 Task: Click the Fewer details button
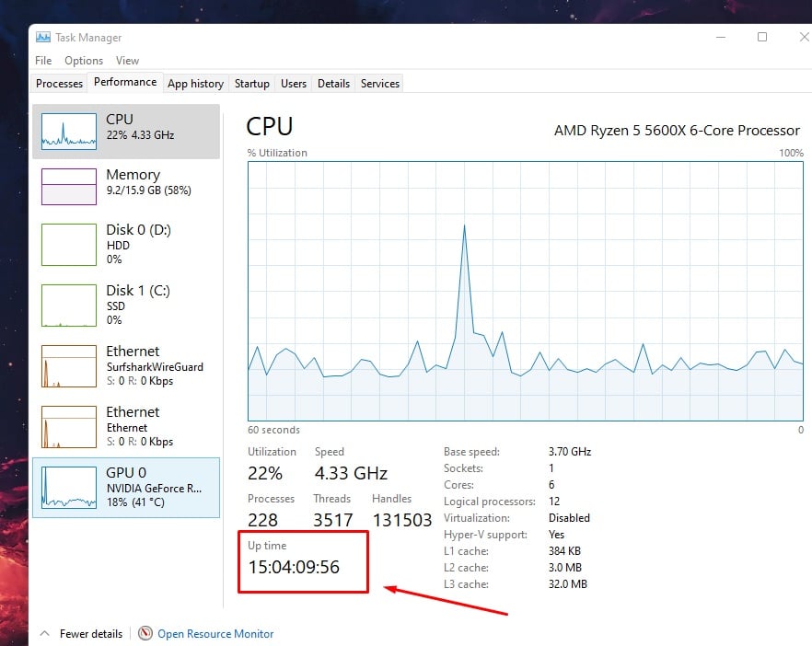point(91,633)
